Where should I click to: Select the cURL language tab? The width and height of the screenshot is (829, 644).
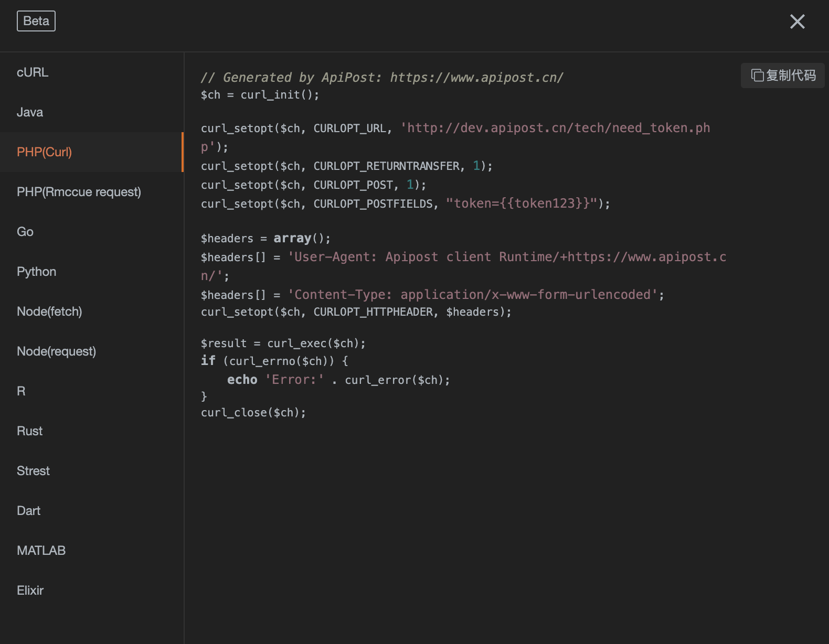[92, 72]
